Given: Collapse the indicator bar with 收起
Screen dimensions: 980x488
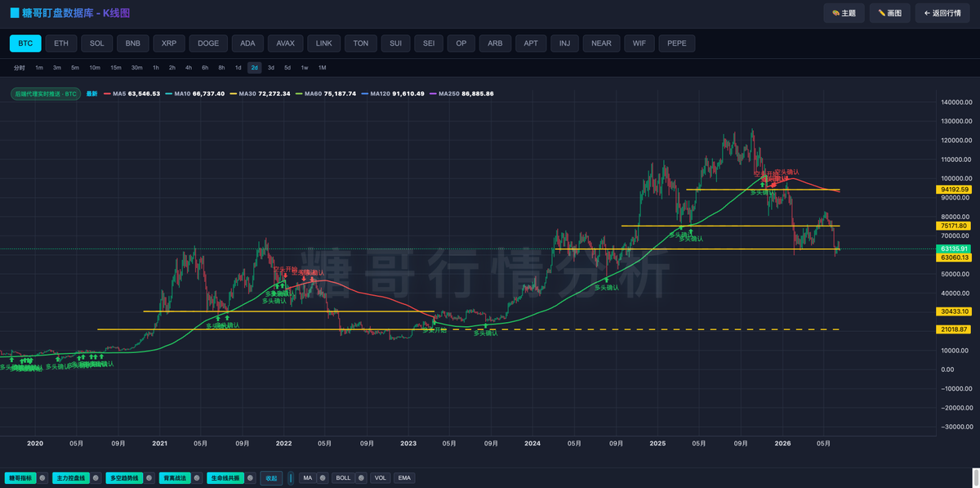Looking at the screenshot, I should (271, 478).
